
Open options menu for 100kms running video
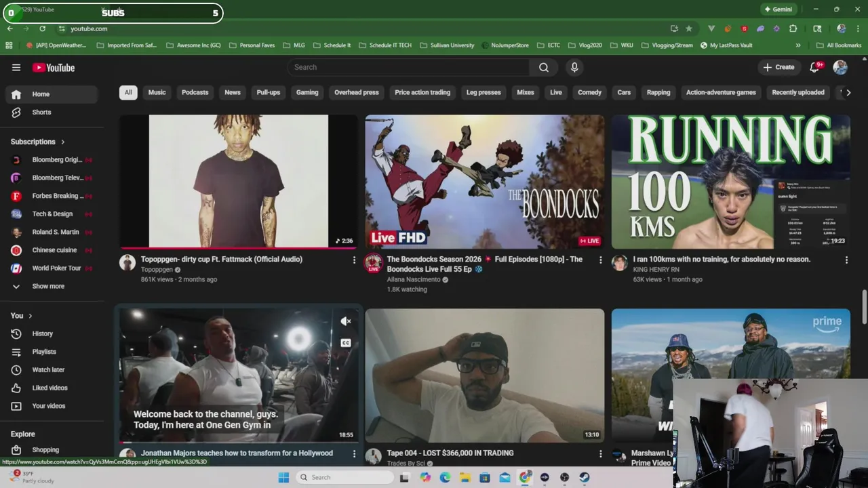(x=846, y=260)
